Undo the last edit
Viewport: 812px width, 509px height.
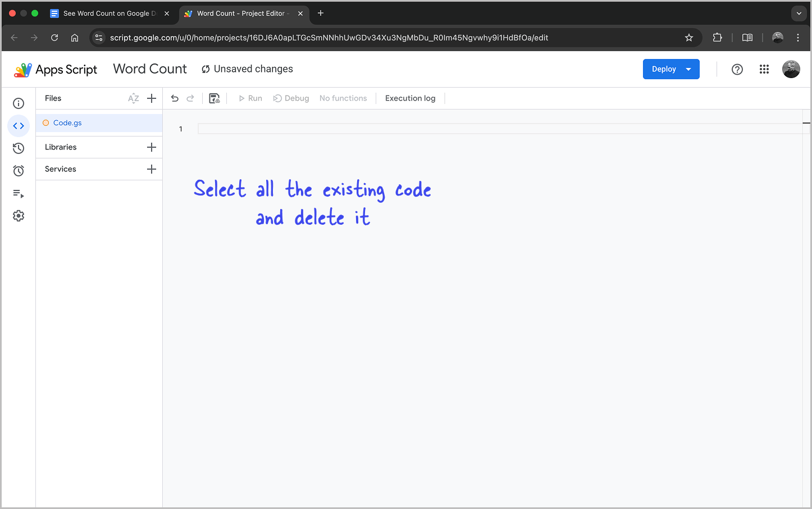175,98
